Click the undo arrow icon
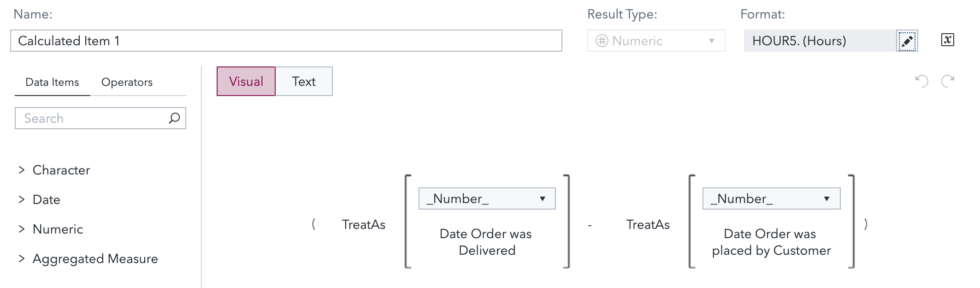The width and height of the screenshot is (980, 288). click(921, 81)
